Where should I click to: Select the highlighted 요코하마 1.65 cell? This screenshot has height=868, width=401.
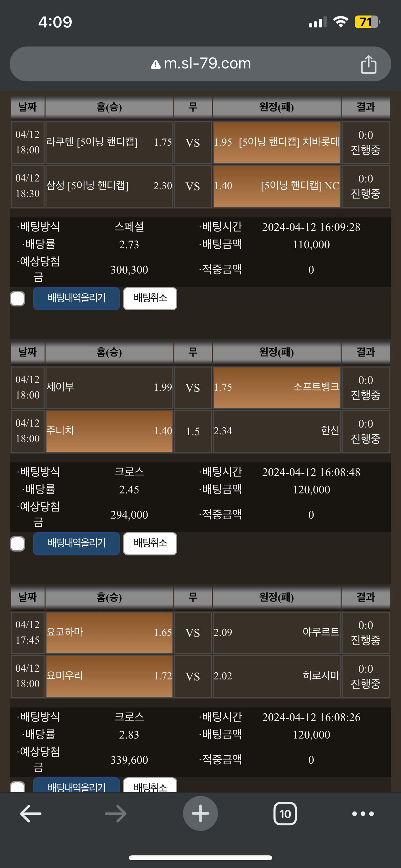[109, 633]
